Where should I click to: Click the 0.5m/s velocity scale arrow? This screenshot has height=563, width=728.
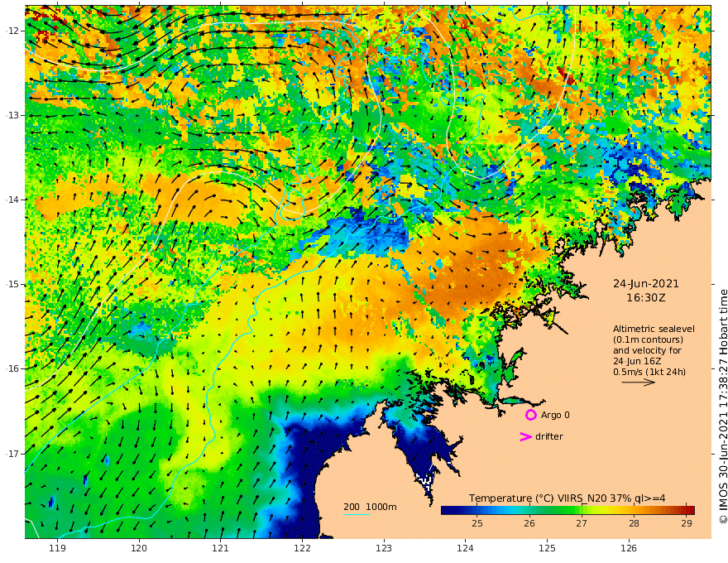[x=639, y=383]
